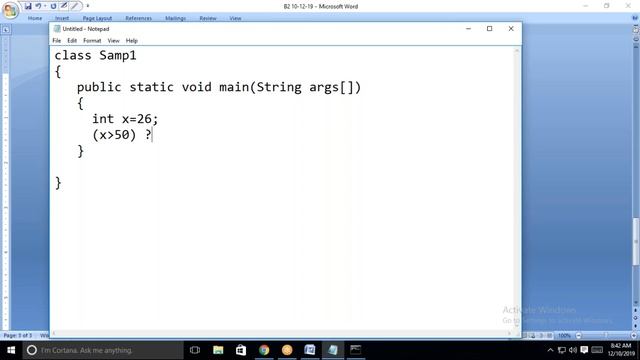Click the Word vertical scrollbar thumb

[636, 242]
